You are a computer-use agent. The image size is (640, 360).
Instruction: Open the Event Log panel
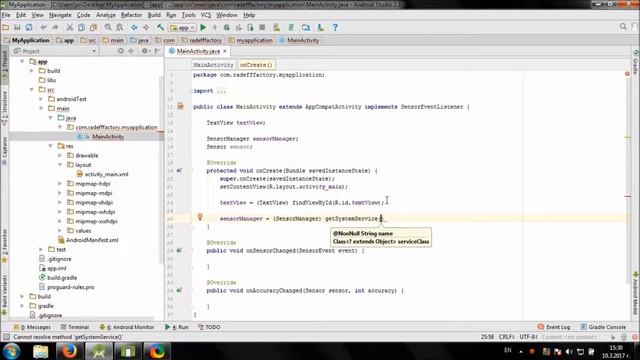coord(554,327)
